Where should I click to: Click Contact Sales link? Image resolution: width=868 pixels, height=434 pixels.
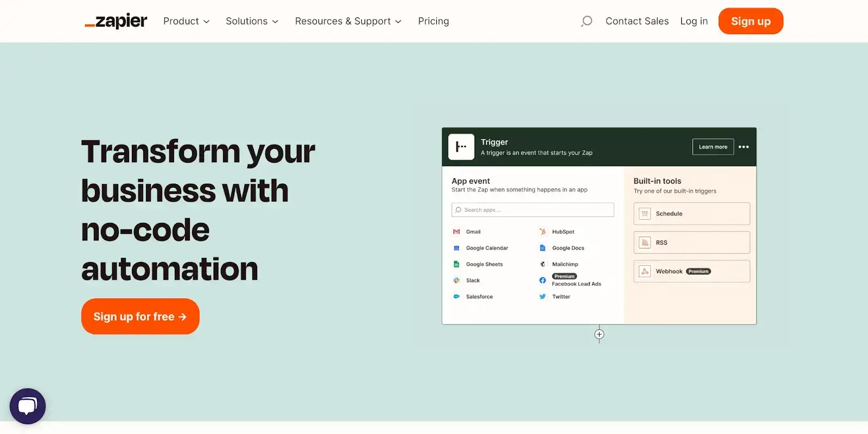tap(637, 21)
